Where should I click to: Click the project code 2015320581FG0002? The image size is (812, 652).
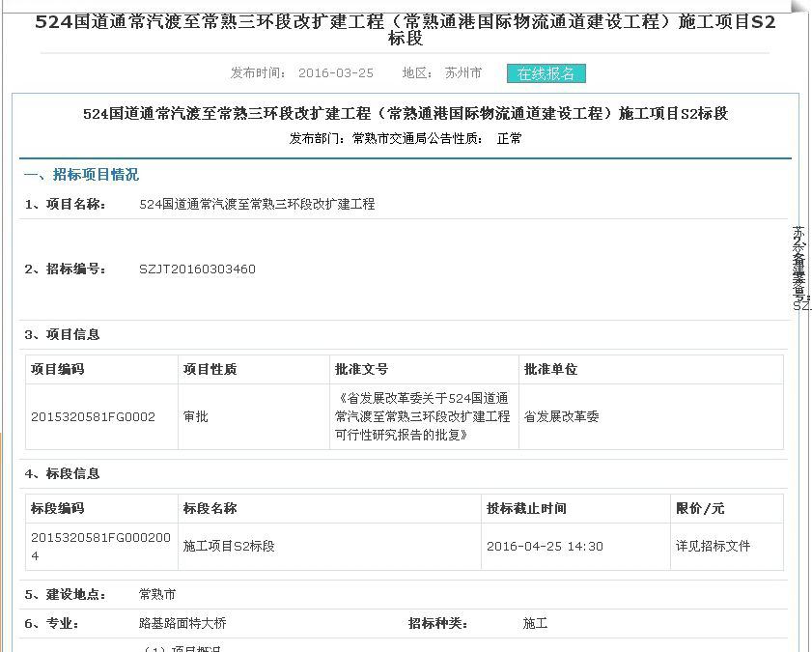pyautogui.click(x=93, y=417)
